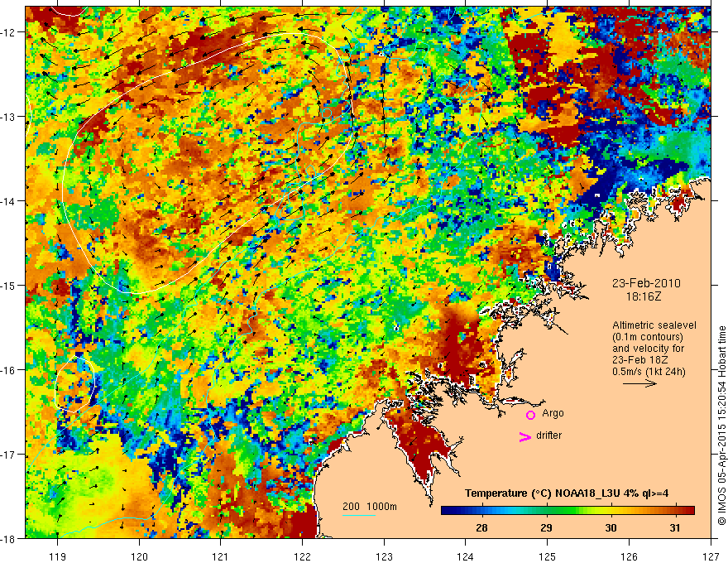
Task: Click the latitude axis label -14
Action: click(x=8, y=201)
